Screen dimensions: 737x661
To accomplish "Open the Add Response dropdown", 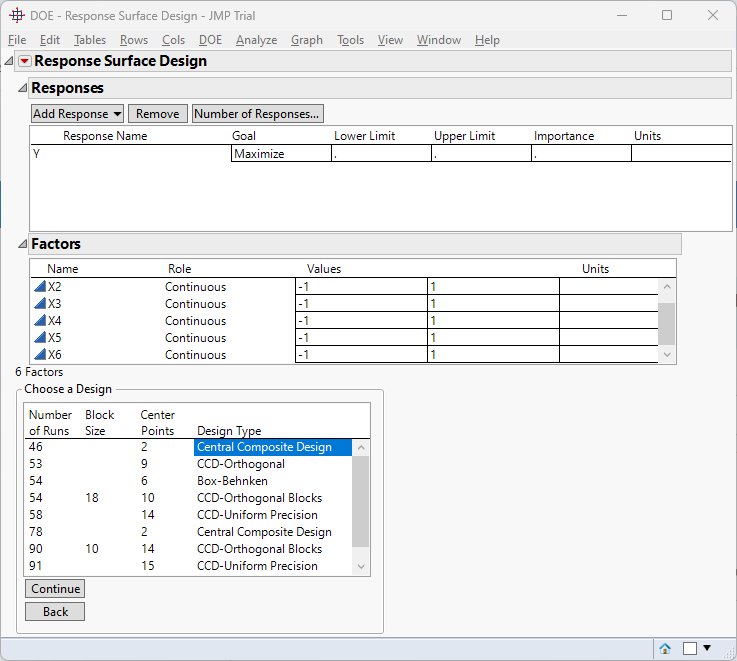I will point(78,114).
